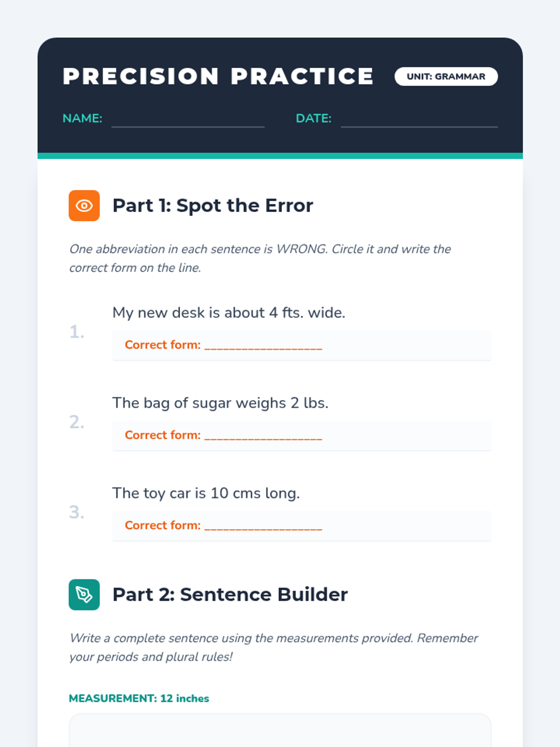Click the UNIT: GRAMMAR badge
This screenshot has height=747, width=560.
point(446,77)
